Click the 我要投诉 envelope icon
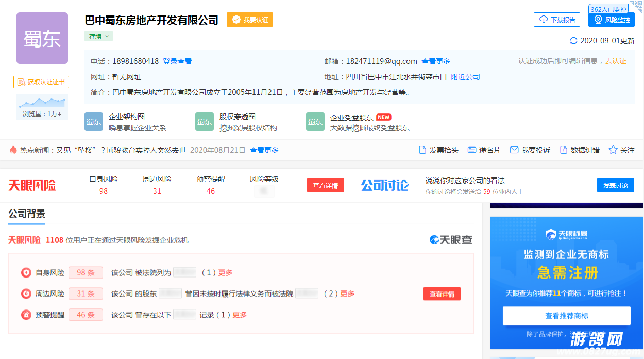The width and height of the screenshot is (644, 359). pos(514,150)
